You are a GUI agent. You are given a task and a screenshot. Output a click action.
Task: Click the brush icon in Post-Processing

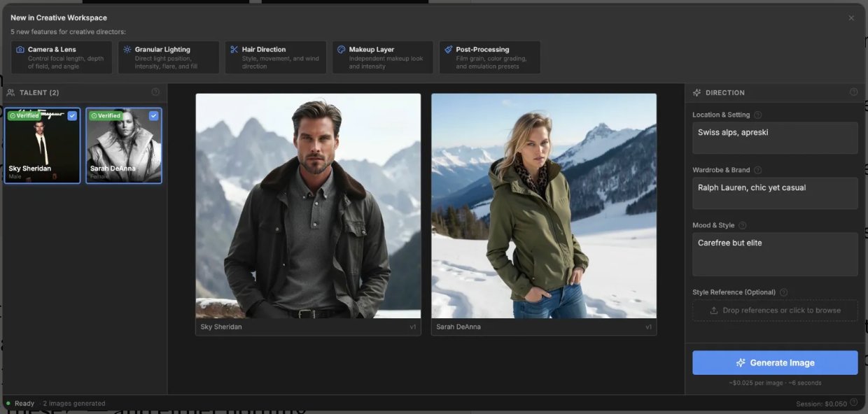pyautogui.click(x=449, y=50)
